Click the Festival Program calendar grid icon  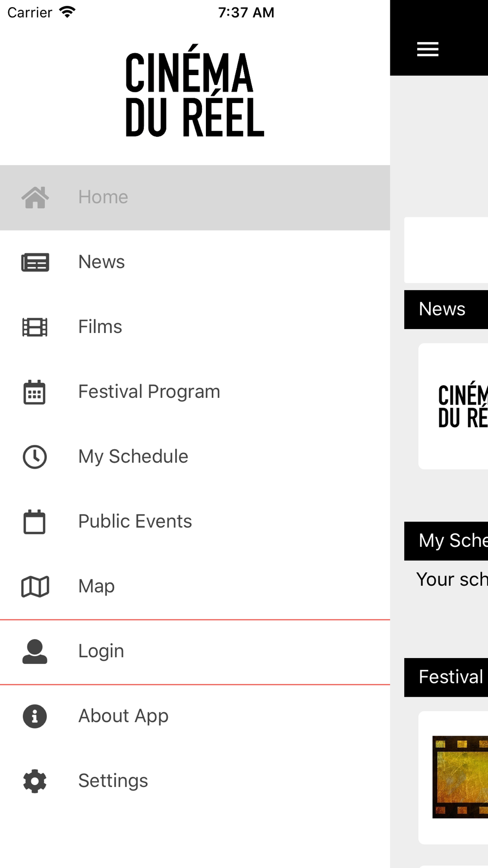tap(35, 392)
